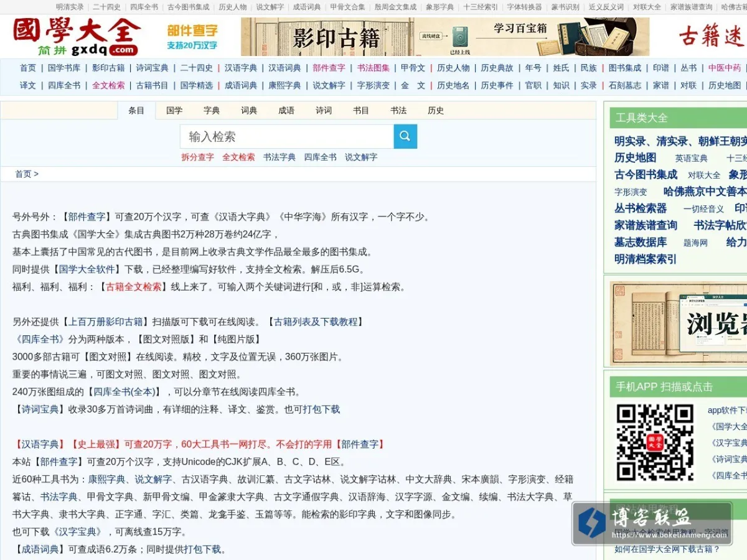Open 康熙字典 in second navigation row
This screenshot has height=560, width=747.
(285, 85)
